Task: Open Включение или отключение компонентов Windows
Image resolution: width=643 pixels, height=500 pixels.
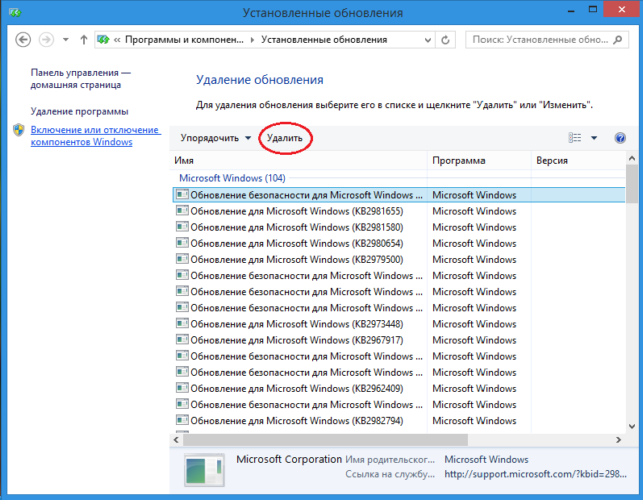Action: pyautogui.click(x=96, y=136)
